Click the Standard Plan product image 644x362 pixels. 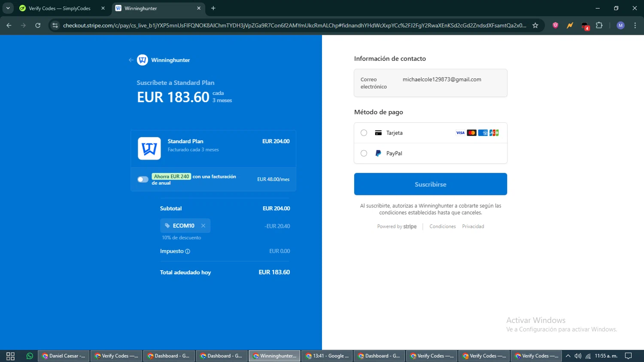149,148
